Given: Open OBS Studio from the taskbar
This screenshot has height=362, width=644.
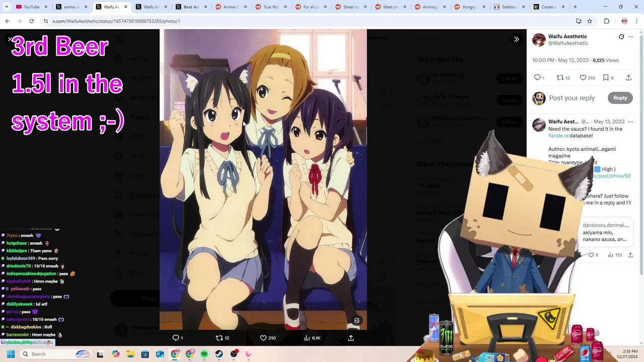Looking at the screenshot, I should pyautogui.click(x=234, y=354).
